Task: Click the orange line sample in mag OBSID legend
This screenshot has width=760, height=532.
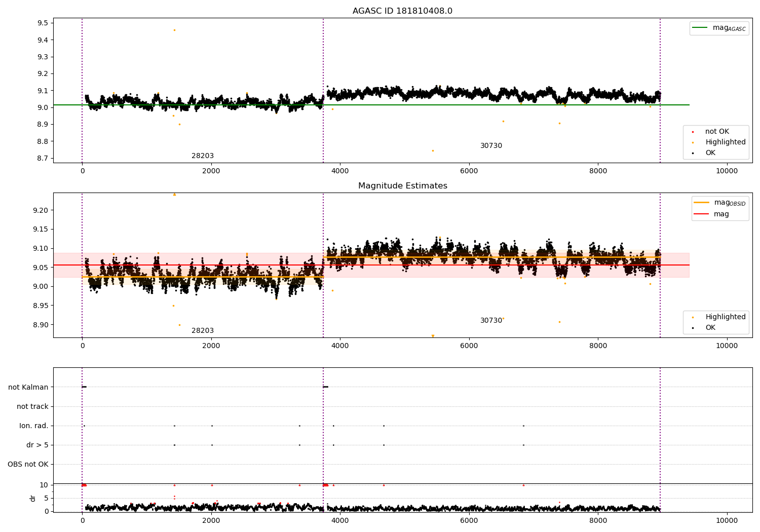Action: [701, 203]
